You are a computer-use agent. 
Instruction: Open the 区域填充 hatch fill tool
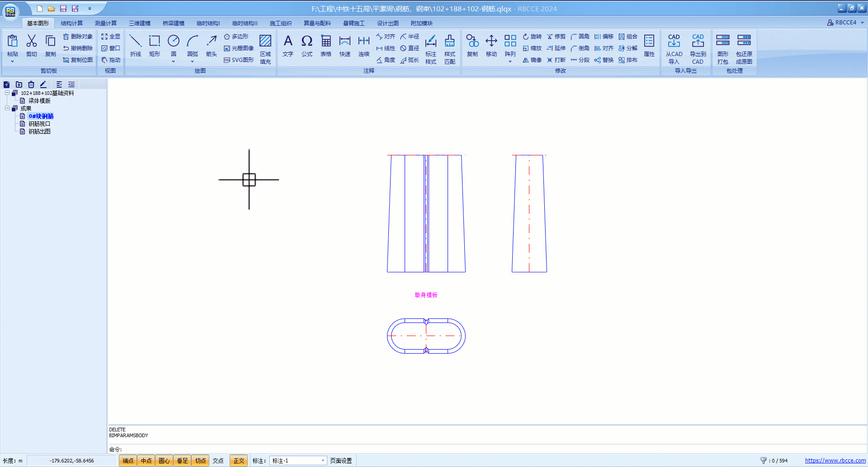(x=265, y=49)
